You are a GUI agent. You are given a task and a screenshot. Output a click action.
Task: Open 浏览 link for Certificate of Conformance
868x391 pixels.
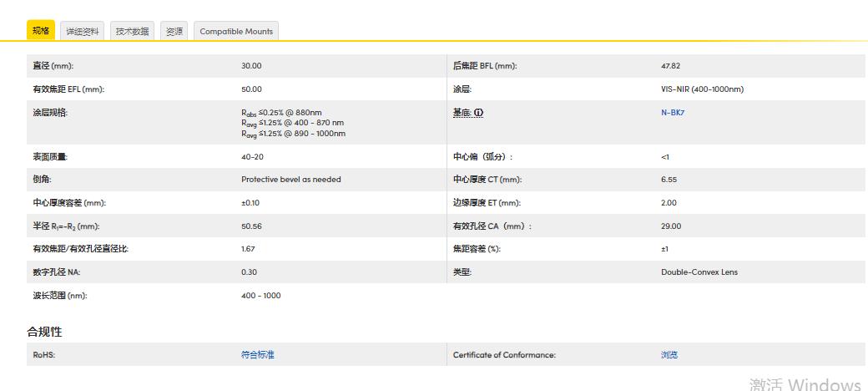669,355
